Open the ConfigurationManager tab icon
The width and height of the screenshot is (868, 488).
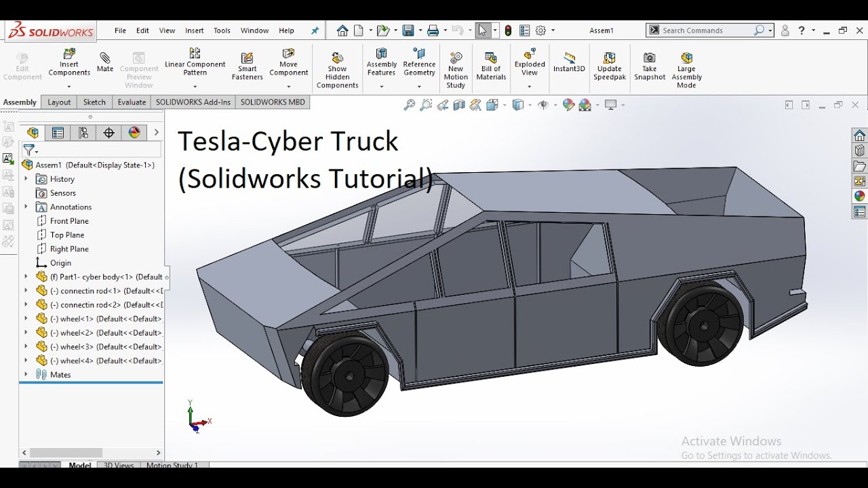tap(83, 133)
